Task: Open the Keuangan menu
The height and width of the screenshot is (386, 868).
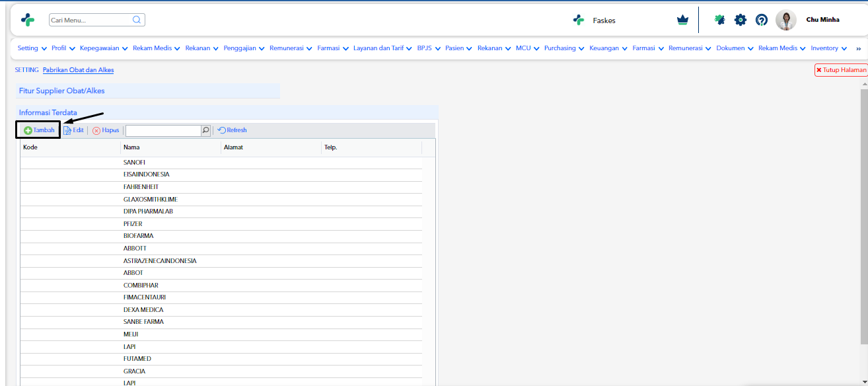Action: (608, 48)
